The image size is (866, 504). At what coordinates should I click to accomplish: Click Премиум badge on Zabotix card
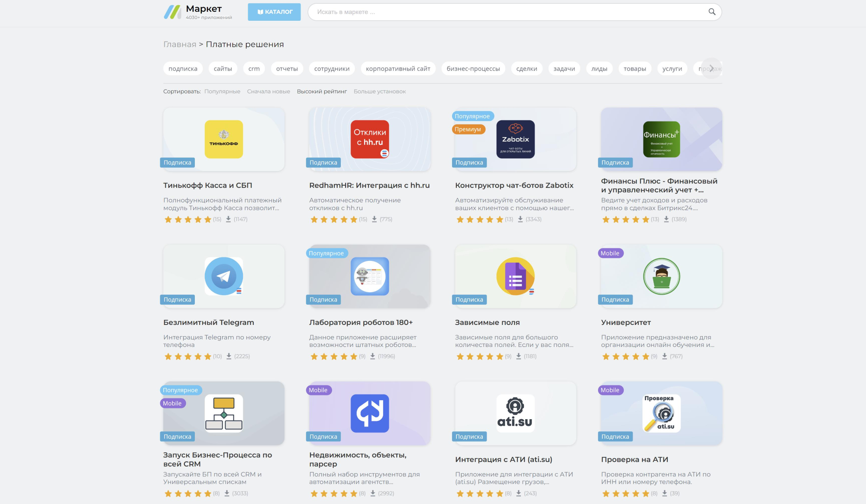tap(468, 129)
